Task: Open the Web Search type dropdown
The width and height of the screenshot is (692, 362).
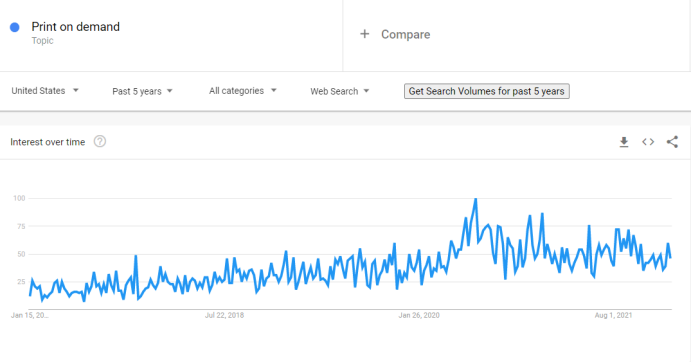Action: 339,91
